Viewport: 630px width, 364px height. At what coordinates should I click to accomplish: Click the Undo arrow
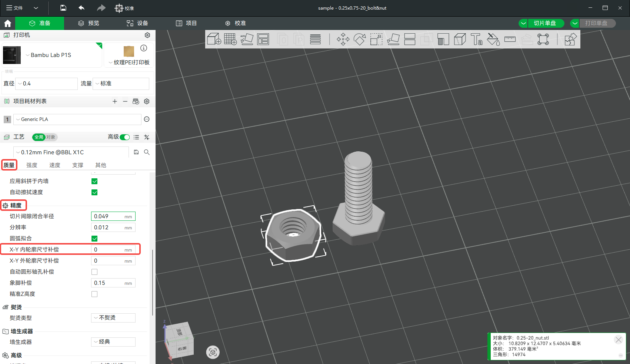click(81, 8)
